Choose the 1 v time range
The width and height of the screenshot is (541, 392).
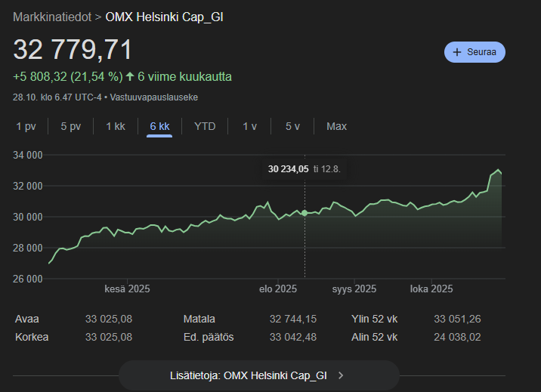click(249, 126)
